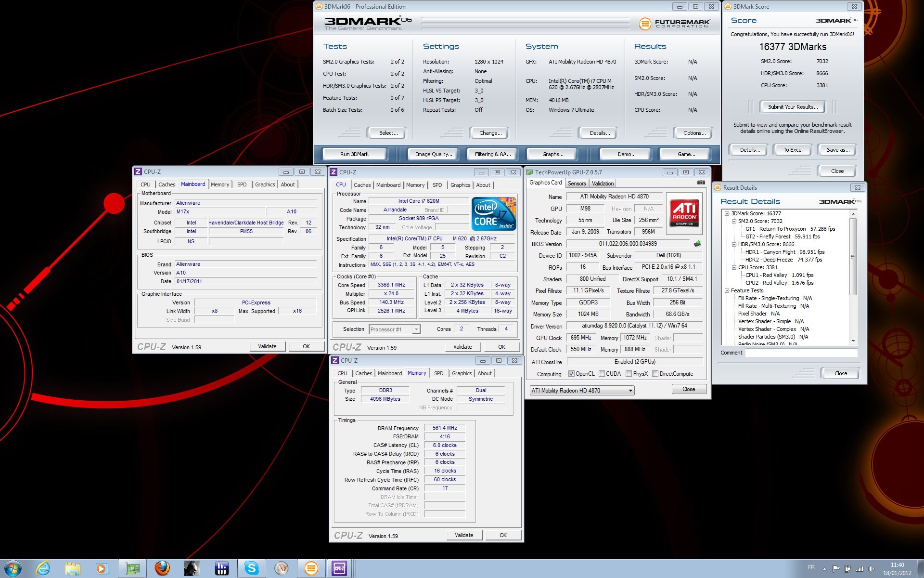Switch to CPU-Z purple taskbar icon
Image resolution: width=924 pixels, height=578 pixels.
340,569
